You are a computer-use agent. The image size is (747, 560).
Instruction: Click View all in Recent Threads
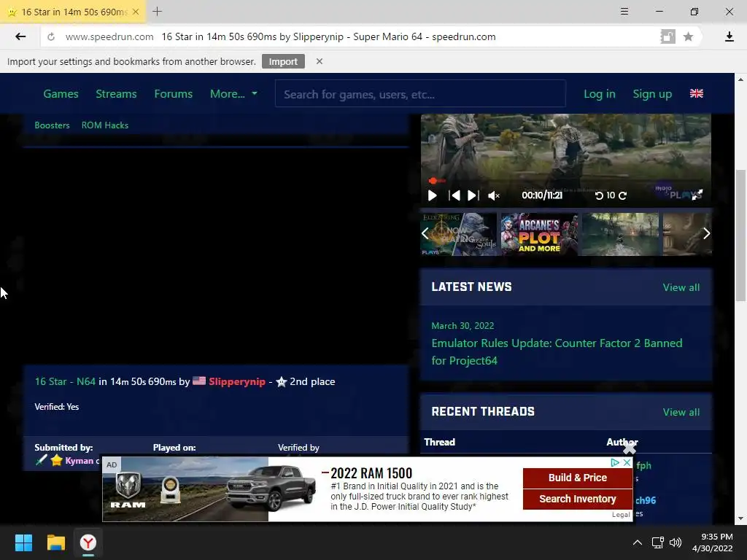click(681, 412)
